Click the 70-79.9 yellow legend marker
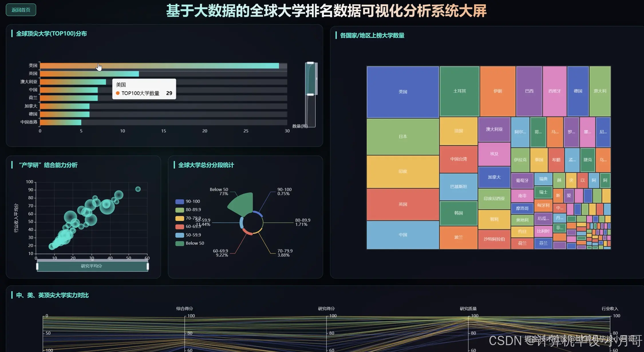 pos(179,218)
